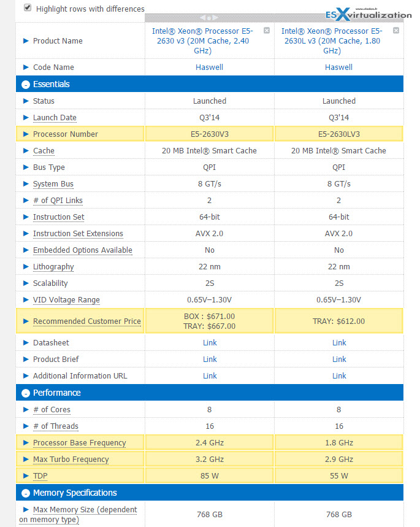Expand the Recommended Customer Price row arrow
The width and height of the screenshot is (420, 527).
click(x=26, y=321)
